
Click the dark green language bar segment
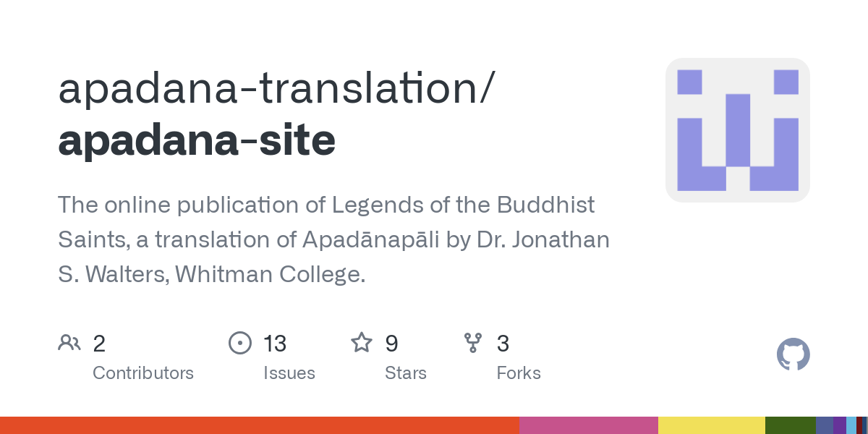[x=791, y=425]
